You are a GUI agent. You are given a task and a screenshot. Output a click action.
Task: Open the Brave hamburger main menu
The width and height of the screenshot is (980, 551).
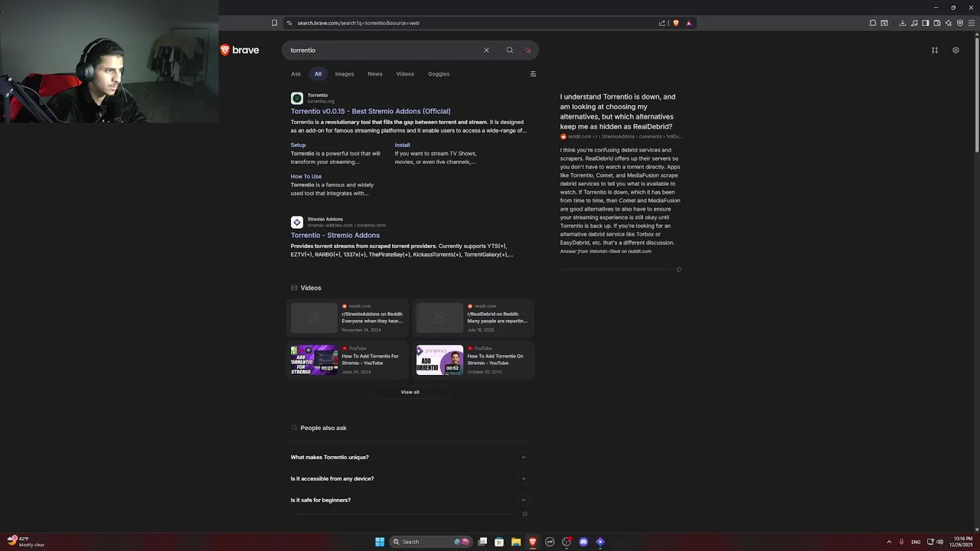point(972,23)
